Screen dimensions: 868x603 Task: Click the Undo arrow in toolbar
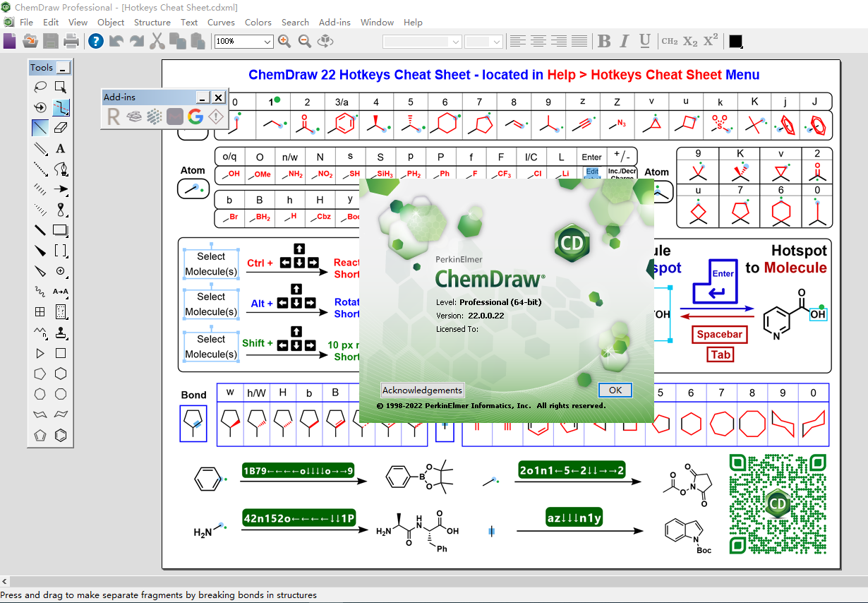[116, 41]
